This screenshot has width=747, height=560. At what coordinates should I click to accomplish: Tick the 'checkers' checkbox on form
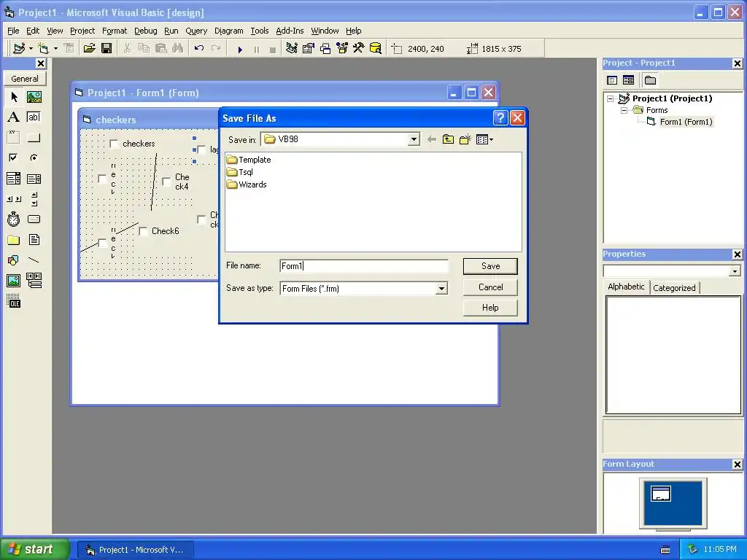click(114, 144)
